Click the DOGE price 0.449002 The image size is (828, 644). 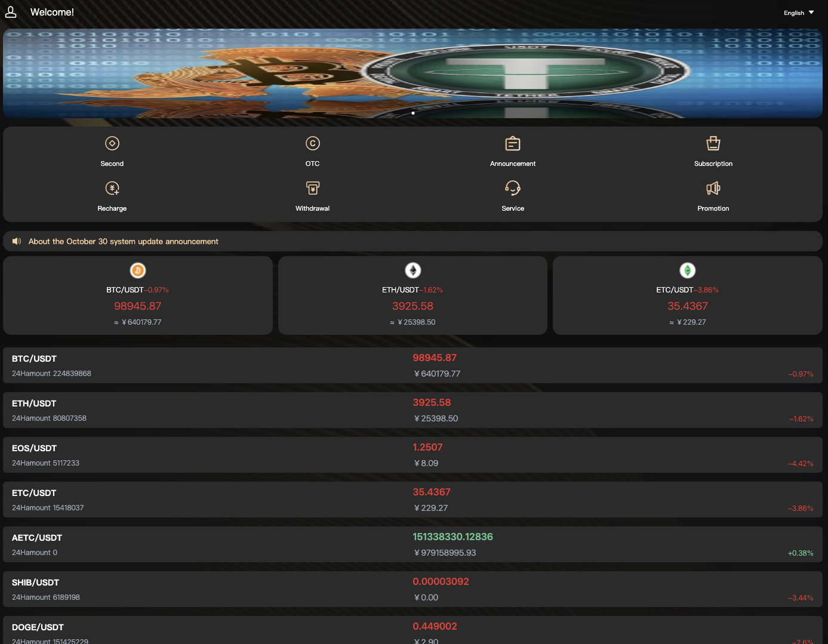(x=435, y=627)
